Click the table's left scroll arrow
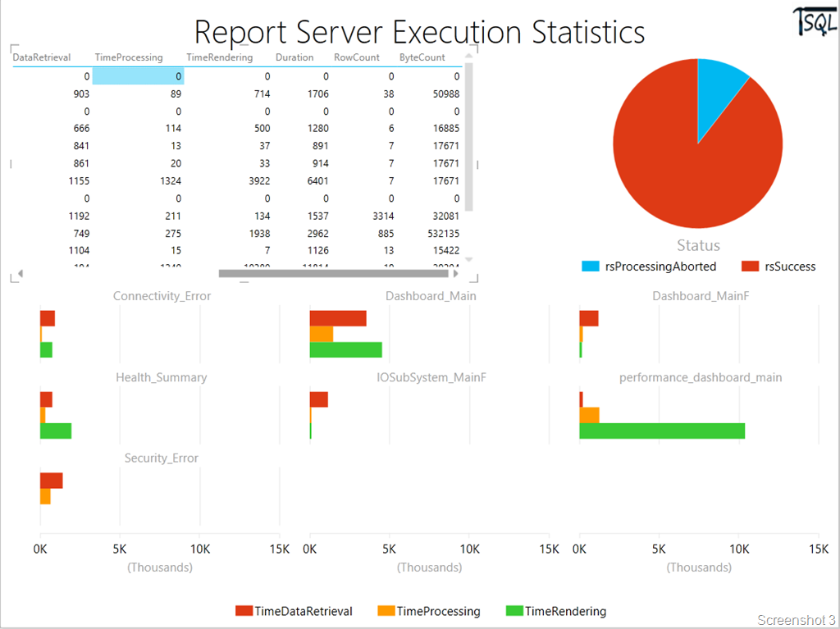This screenshot has width=840, height=629. point(21,273)
